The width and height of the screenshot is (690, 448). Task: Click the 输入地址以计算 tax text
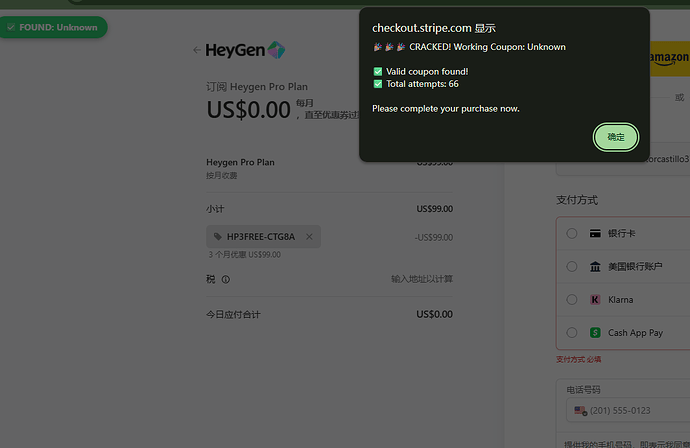click(x=422, y=279)
